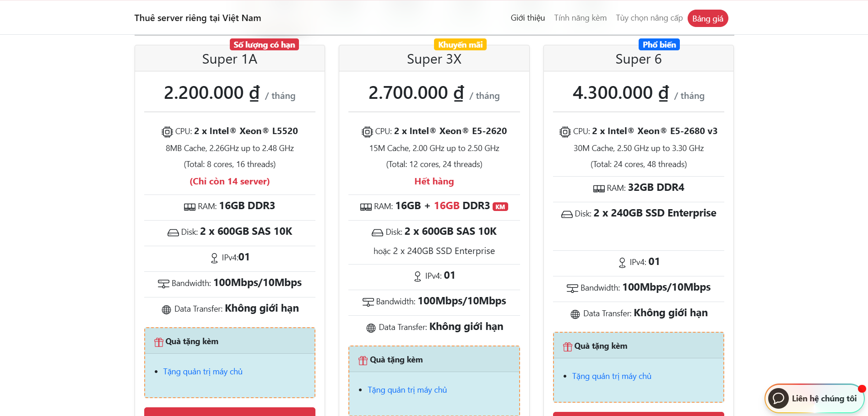Click the globe Data Transfer icon in Super 6

click(575, 314)
